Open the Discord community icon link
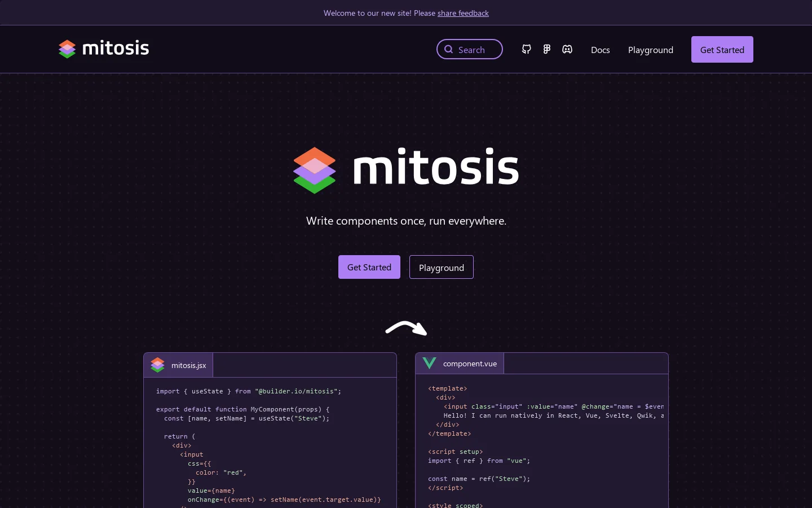 point(567,50)
